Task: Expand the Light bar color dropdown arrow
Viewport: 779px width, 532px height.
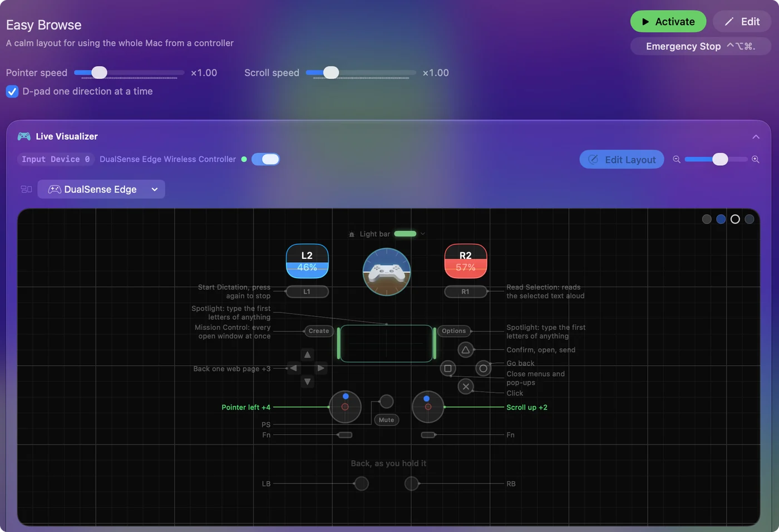Action: click(x=423, y=234)
